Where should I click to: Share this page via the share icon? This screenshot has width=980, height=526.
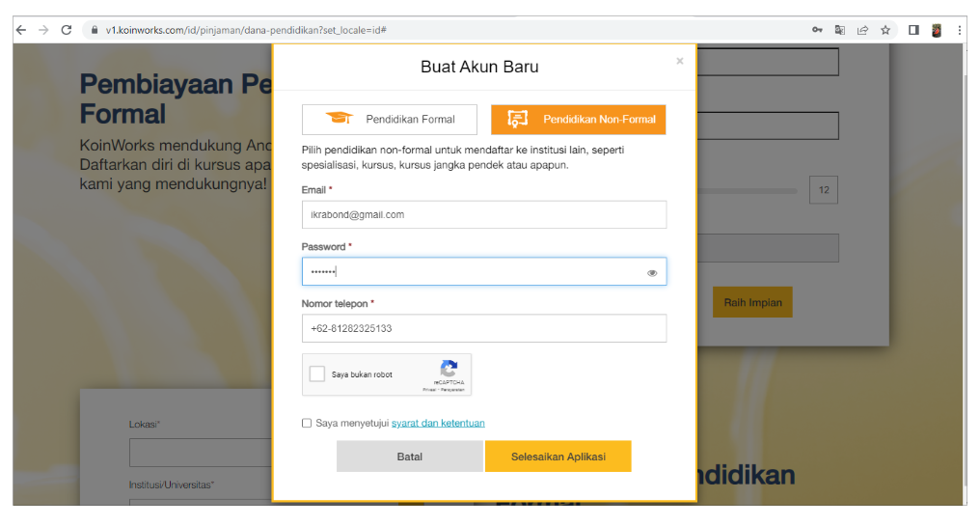(x=862, y=30)
